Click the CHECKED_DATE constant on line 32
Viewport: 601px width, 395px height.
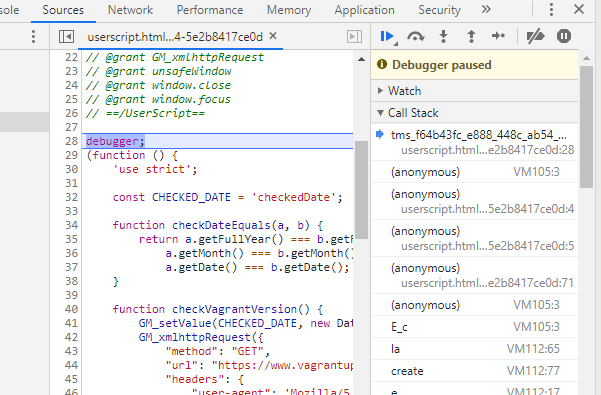(x=191, y=197)
